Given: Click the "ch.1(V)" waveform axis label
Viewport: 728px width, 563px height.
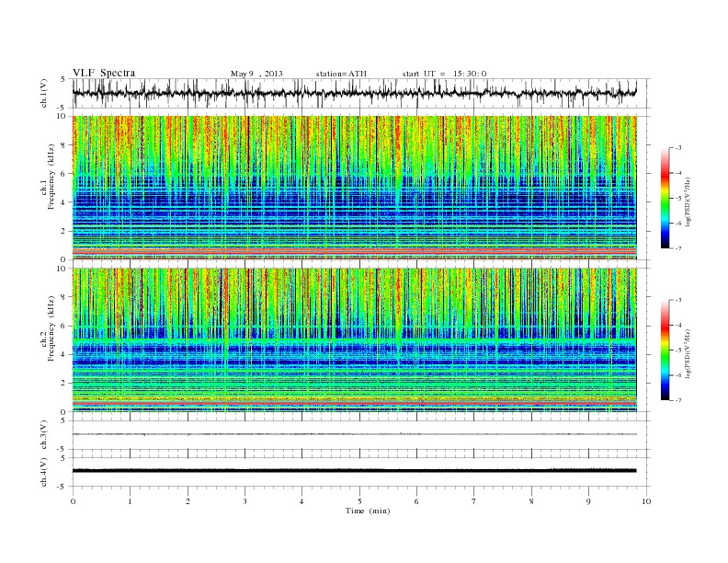Looking at the screenshot, I should tap(44, 93).
